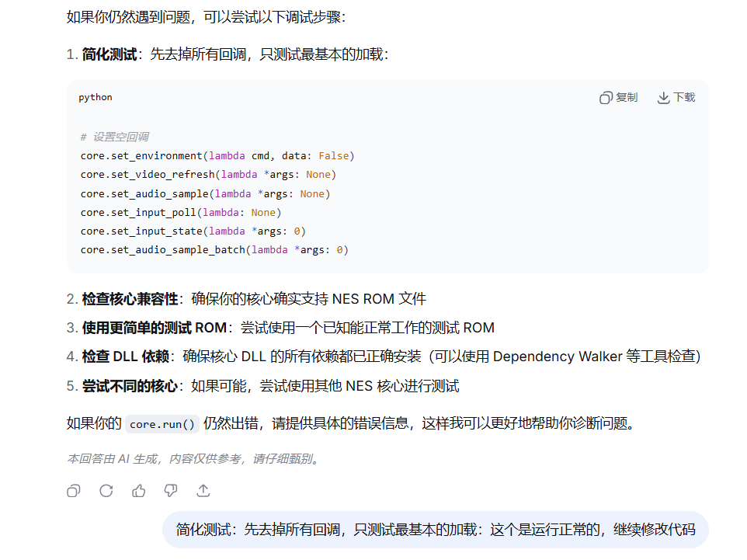Image resolution: width=747 pixels, height=560 pixels.
Task: Click the user message bubble about 简化测试
Action: [436, 530]
